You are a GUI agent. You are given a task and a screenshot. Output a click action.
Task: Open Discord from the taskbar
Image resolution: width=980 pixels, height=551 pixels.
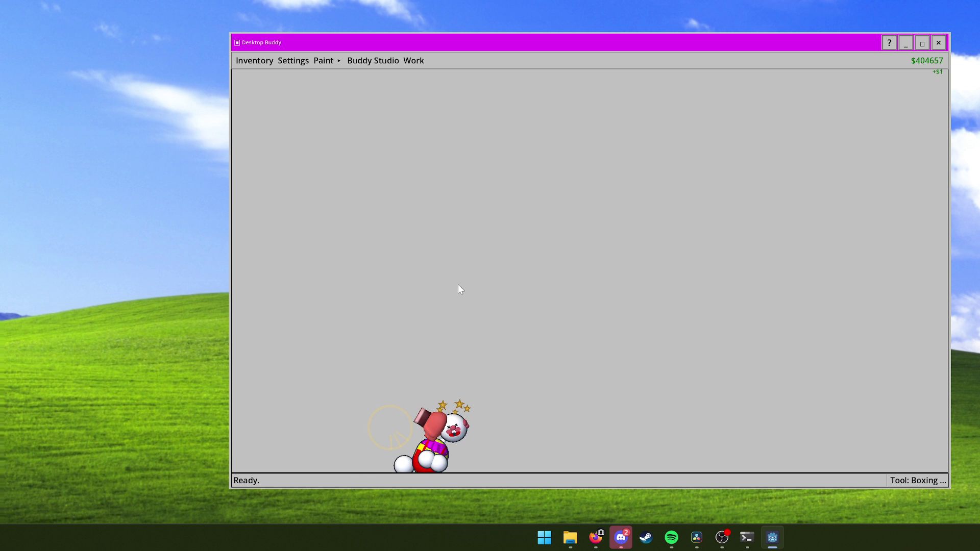click(x=621, y=537)
